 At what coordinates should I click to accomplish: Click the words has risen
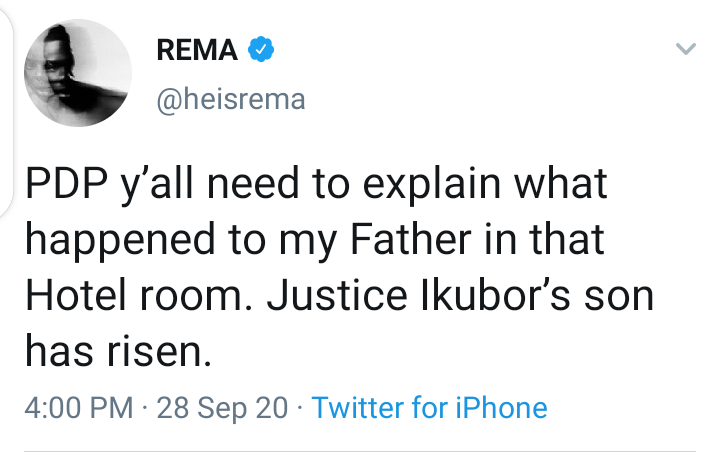[x=118, y=352]
